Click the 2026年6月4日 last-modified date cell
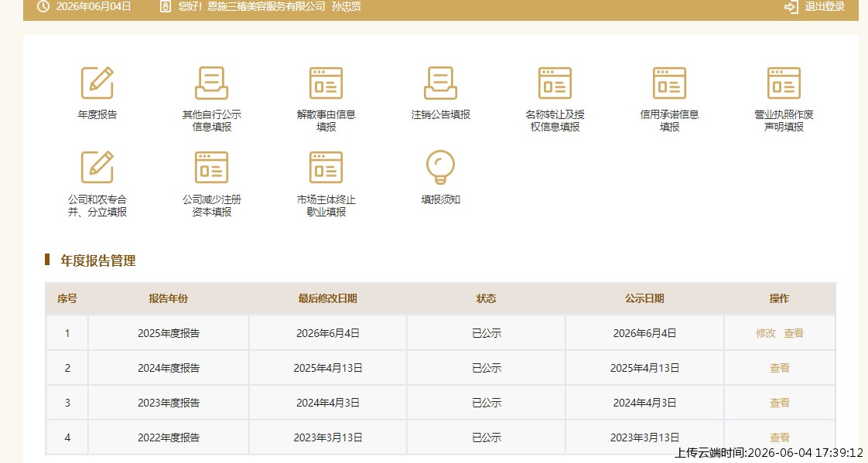Viewport: 868px width, 463px height. click(328, 333)
